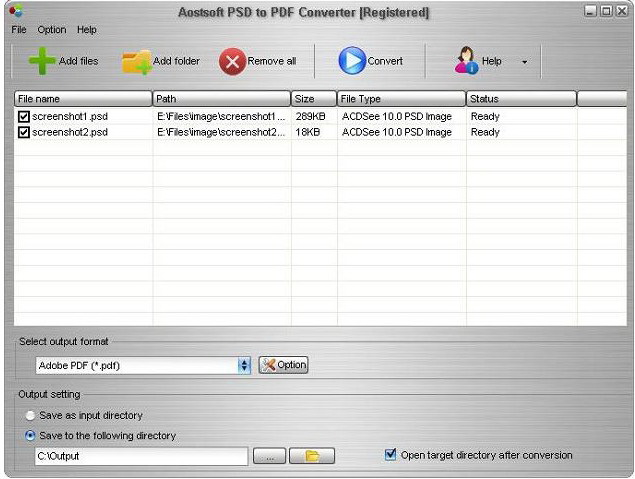Sort by Status column header
This screenshot has width=635, height=479.
[521, 99]
